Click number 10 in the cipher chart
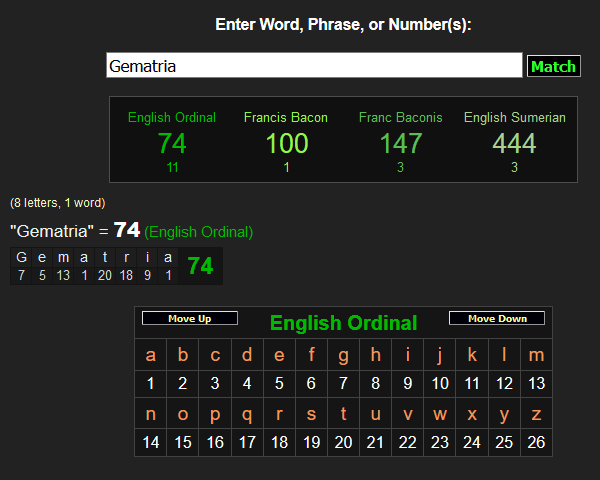600x480 pixels. click(440, 383)
